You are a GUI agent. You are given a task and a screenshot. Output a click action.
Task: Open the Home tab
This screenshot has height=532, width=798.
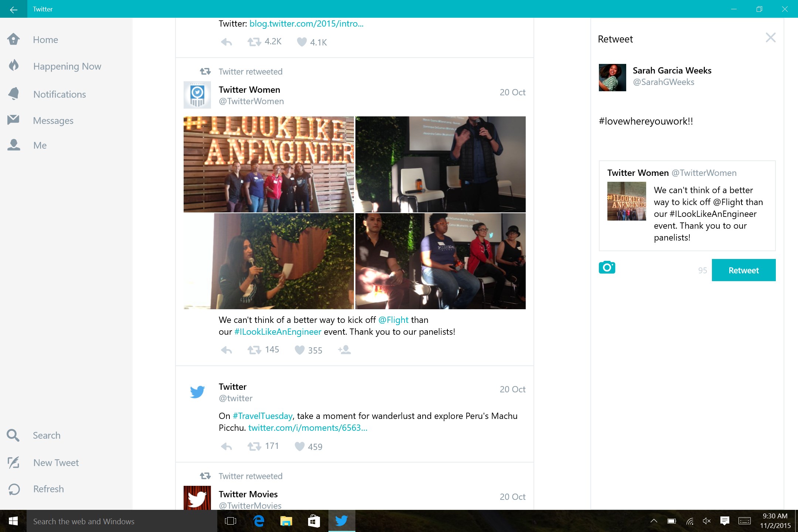point(45,40)
